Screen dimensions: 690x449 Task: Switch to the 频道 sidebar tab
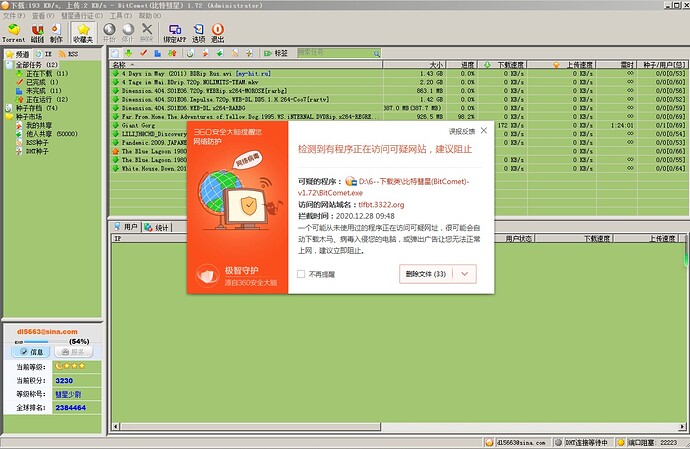(x=18, y=54)
